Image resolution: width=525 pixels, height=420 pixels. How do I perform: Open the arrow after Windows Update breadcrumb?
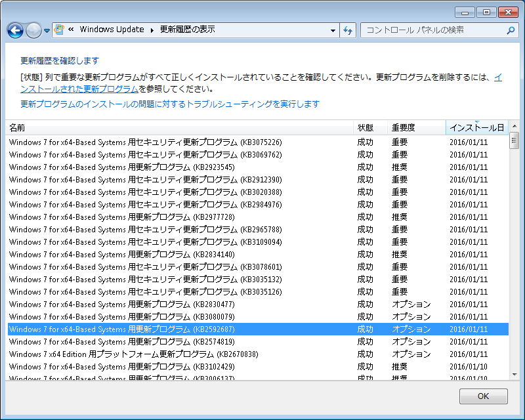pyautogui.click(x=152, y=30)
